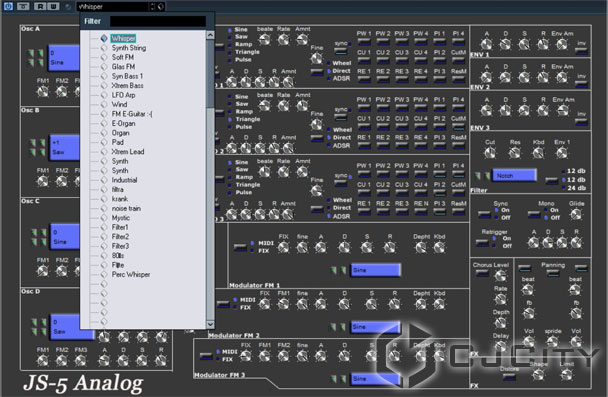Click the left green arrow beside Notch
Viewport: 608px width, 397px height.
tap(478, 176)
